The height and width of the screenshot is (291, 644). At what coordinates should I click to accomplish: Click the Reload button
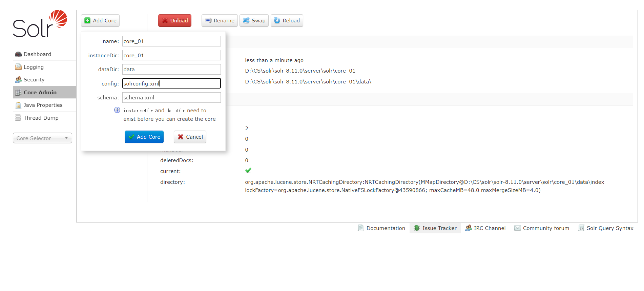pos(287,20)
